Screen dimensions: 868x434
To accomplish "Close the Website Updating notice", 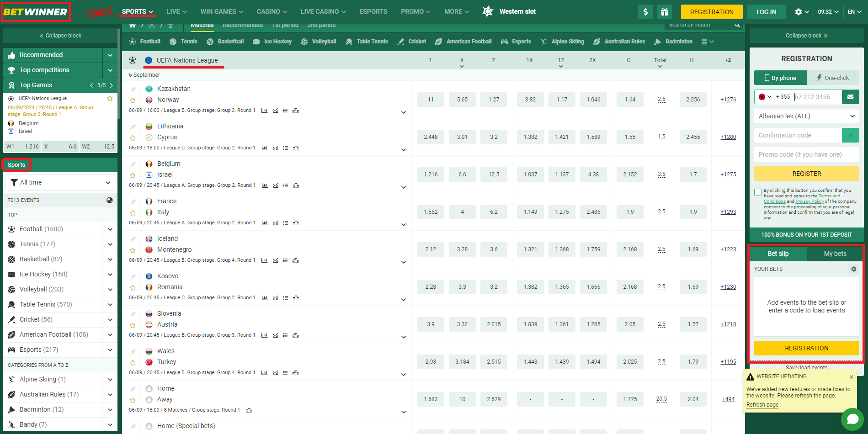I will (x=852, y=377).
